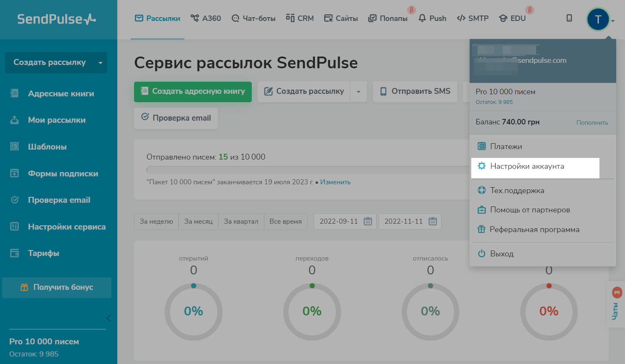Viewport: 625px width, 364px height.
Task: Click the main Создать рассылку button
Action: click(x=304, y=92)
